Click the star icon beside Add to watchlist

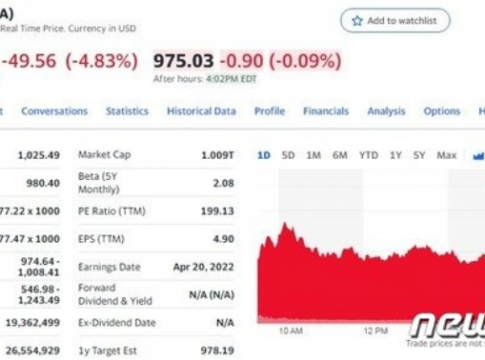tap(357, 21)
